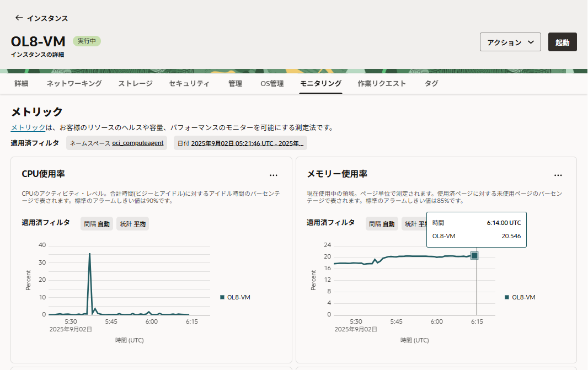Switch to the タグ tab
Viewport: 588px width, 370px height.
(x=431, y=84)
